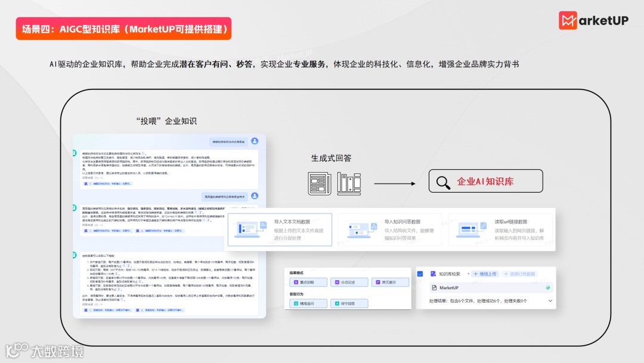The width and height of the screenshot is (644, 363).
Task: Click the AI assistant avatar on the first reply
Action: (x=74, y=153)
